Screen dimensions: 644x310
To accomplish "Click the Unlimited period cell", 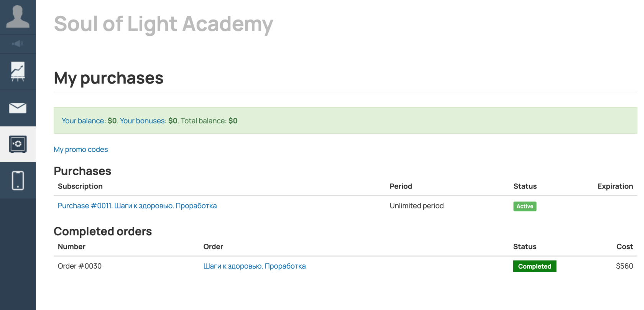I will (416, 206).
